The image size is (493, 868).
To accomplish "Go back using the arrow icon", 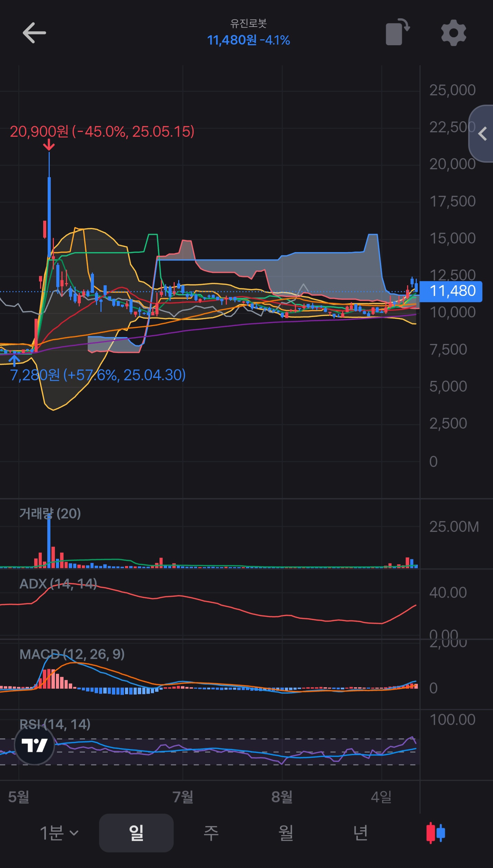I will (34, 33).
